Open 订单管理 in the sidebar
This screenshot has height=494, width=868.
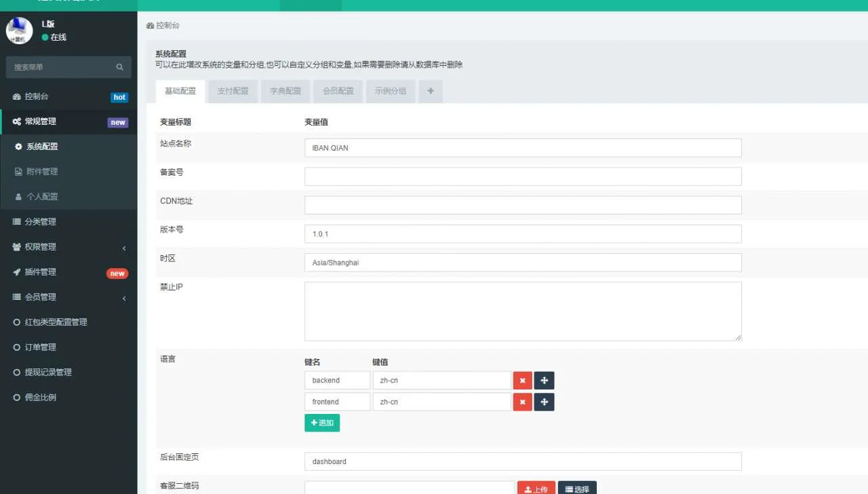coord(41,347)
